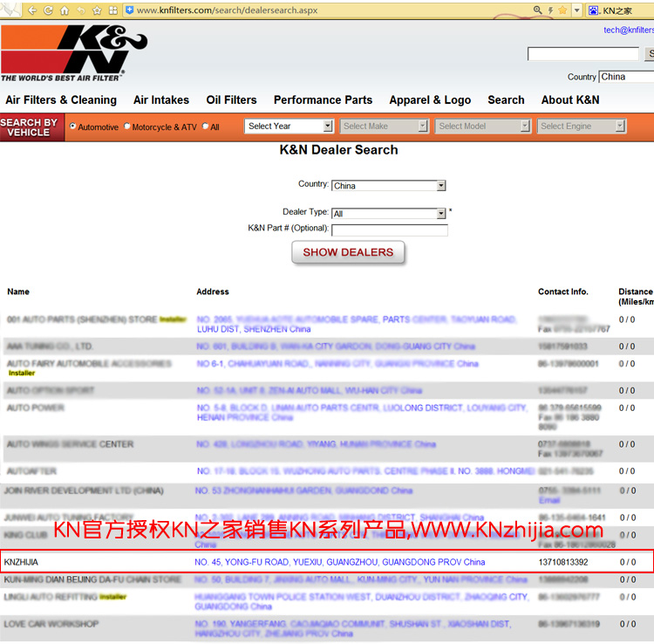Image resolution: width=654 pixels, height=644 pixels.
Task: Click the tech@knfilters email link
Action: 629,30
